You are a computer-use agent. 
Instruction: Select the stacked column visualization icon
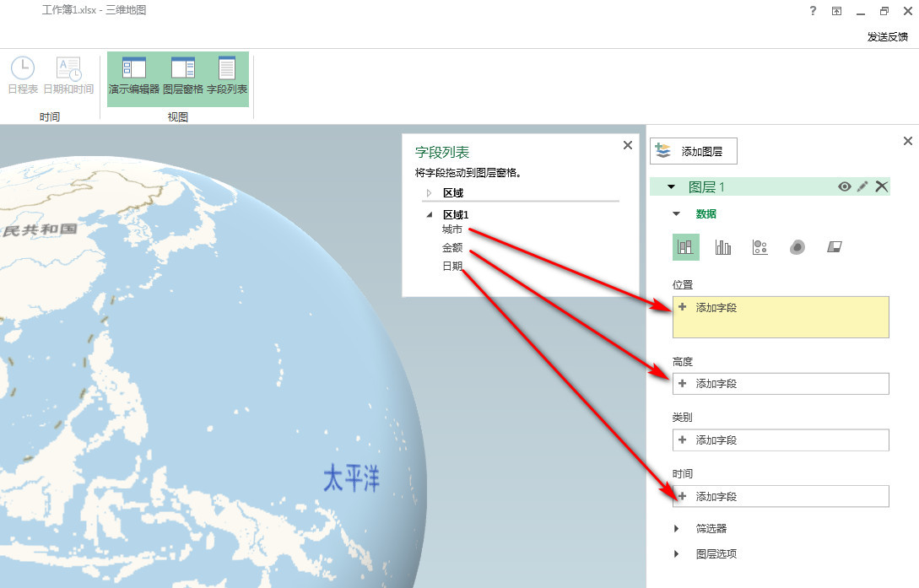coord(686,246)
